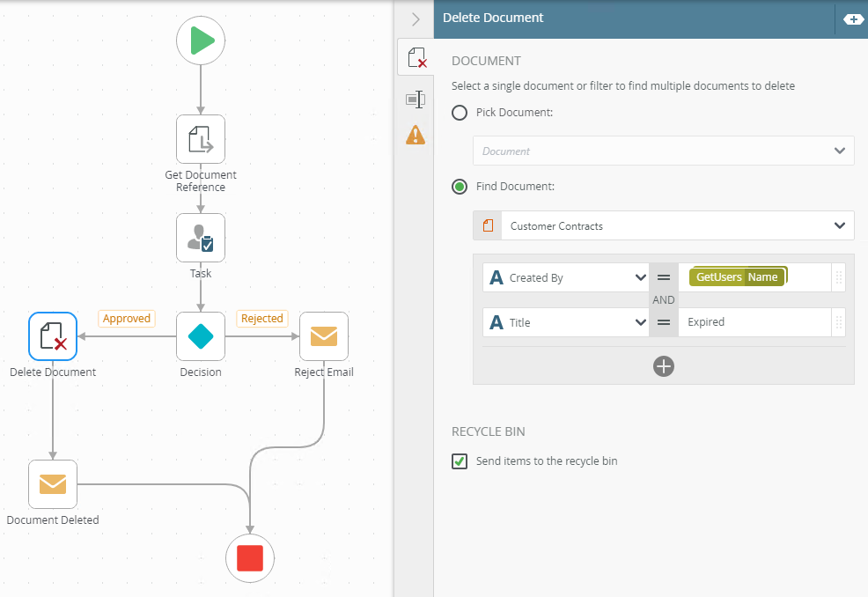Select the Get Document Reference step
Screen dimensions: 868x597
[x=201, y=139]
